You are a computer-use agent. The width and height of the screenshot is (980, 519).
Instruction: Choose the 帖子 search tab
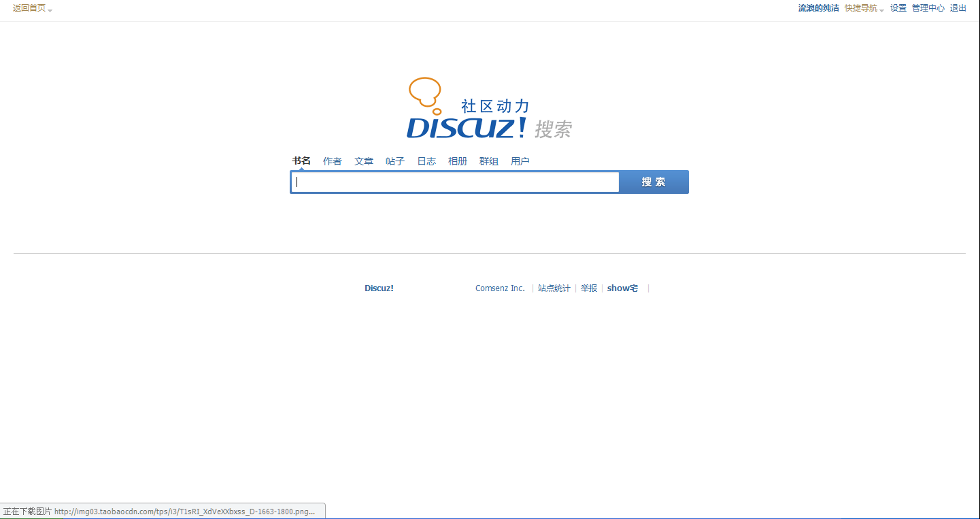click(x=395, y=161)
